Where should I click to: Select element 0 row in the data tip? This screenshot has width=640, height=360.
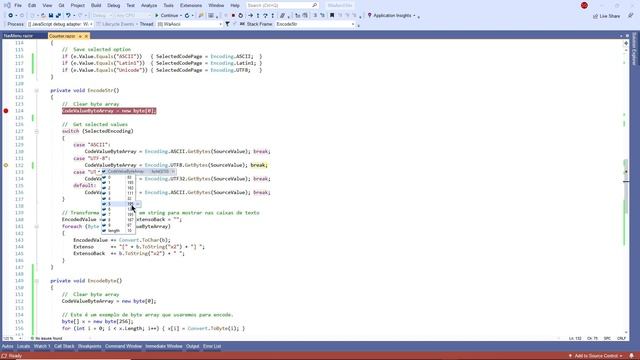tap(118, 177)
